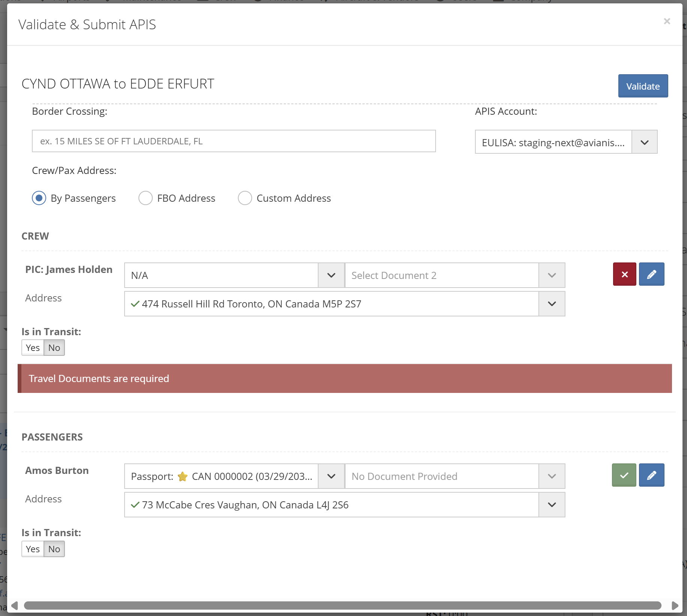The image size is (687, 616).
Task: Edit James Holden crew details with pencil icon
Action: [x=651, y=274]
